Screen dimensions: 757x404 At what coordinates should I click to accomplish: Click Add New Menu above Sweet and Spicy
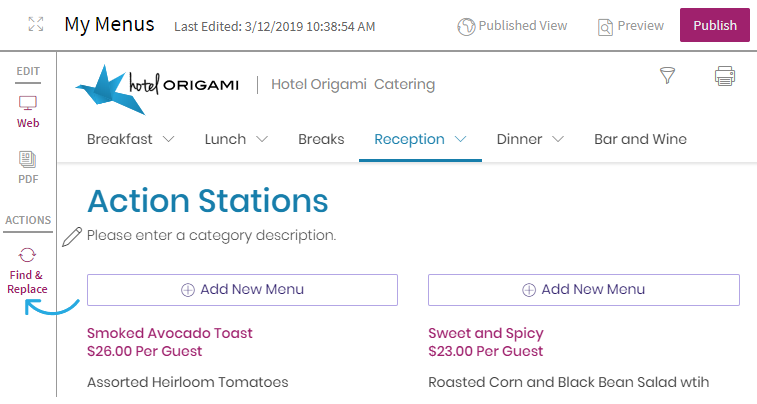point(584,290)
